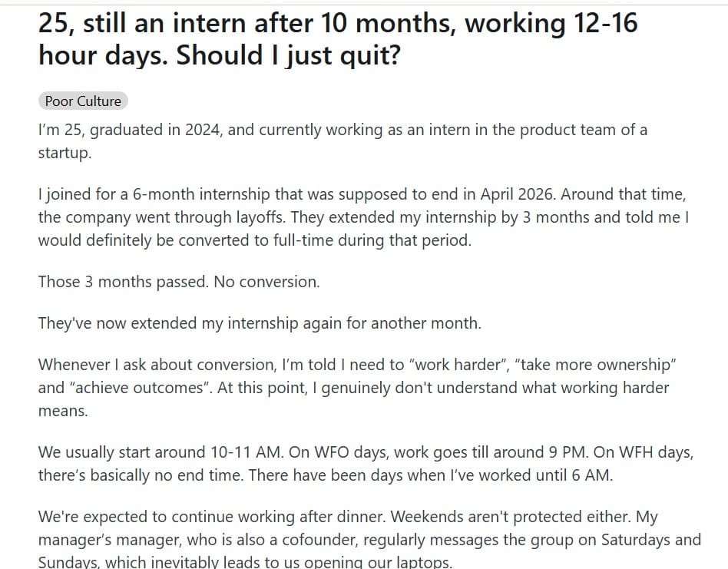Click the word "means." on its own line
728x569 pixels.
tap(63, 411)
